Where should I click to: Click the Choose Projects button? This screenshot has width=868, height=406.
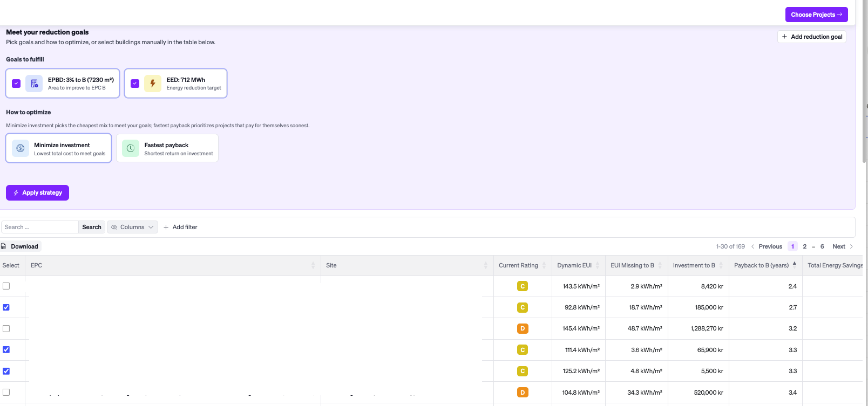coord(816,15)
